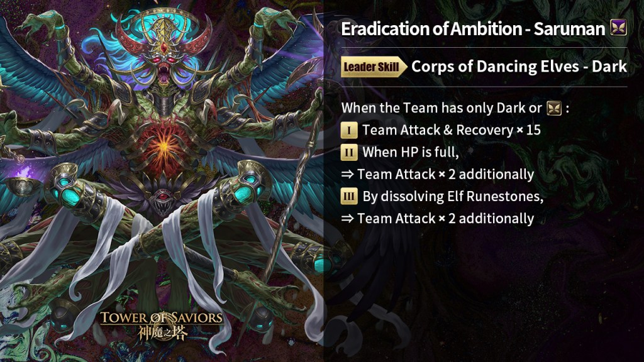Click the glowing orange core on Saruman's chest
The height and width of the screenshot is (362, 644).
[x=164, y=146]
